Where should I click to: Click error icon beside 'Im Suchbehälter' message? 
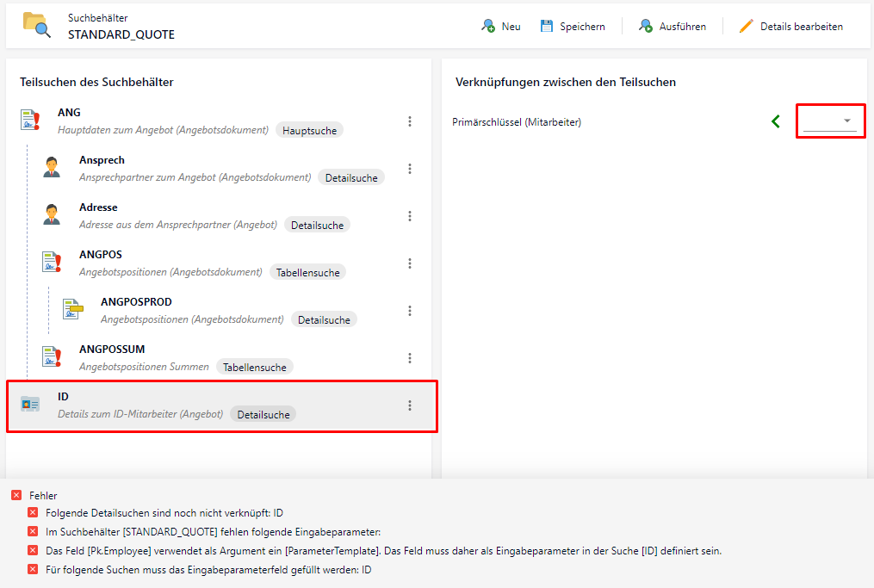(33, 532)
